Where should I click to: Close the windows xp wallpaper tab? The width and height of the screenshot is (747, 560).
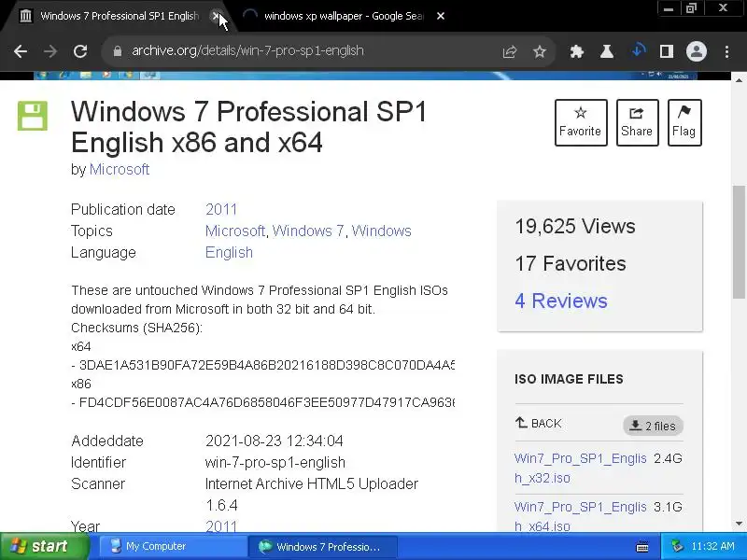(441, 16)
